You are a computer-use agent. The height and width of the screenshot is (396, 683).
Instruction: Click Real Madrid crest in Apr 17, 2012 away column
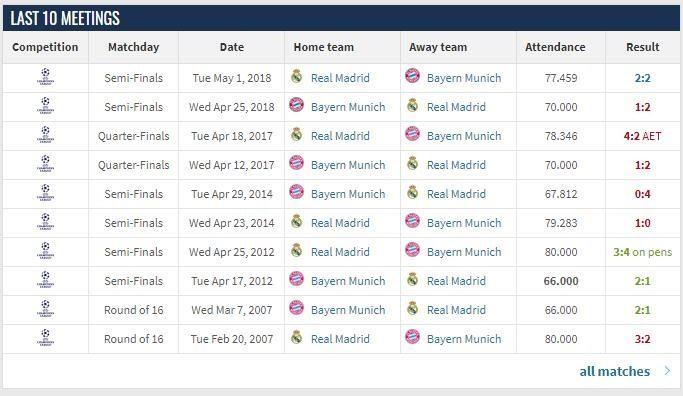click(x=413, y=279)
